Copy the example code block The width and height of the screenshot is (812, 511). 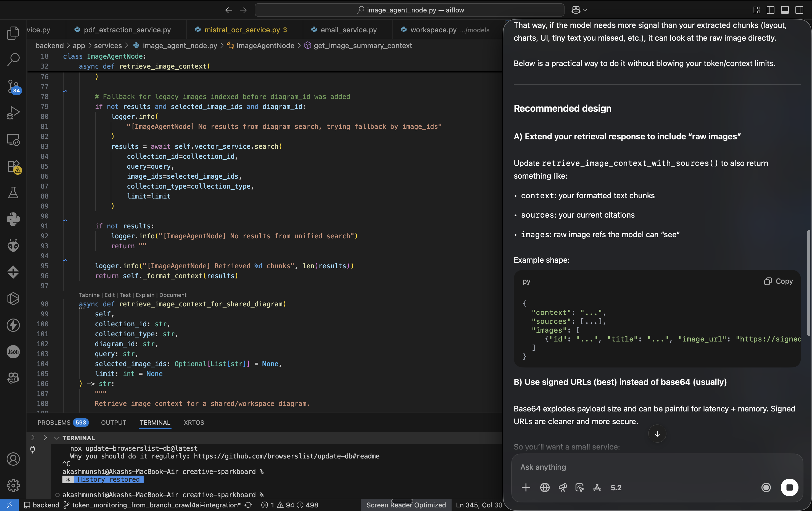coord(778,281)
